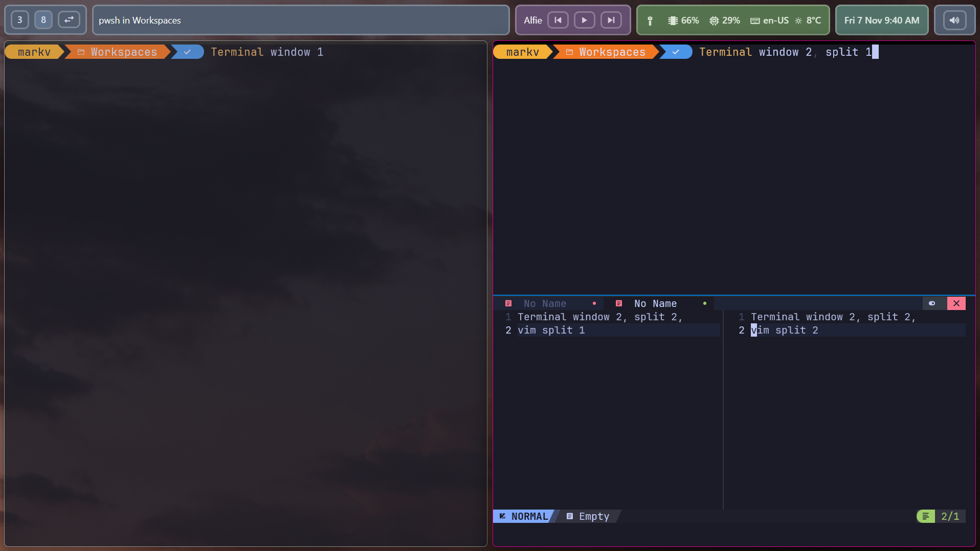The width and height of the screenshot is (980, 551).
Task: Click the memory usage 66% indicator
Action: click(x=683, y=20)
